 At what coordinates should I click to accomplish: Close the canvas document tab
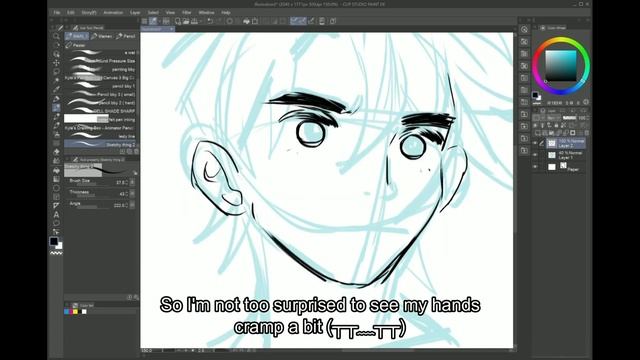pos(171,29)
